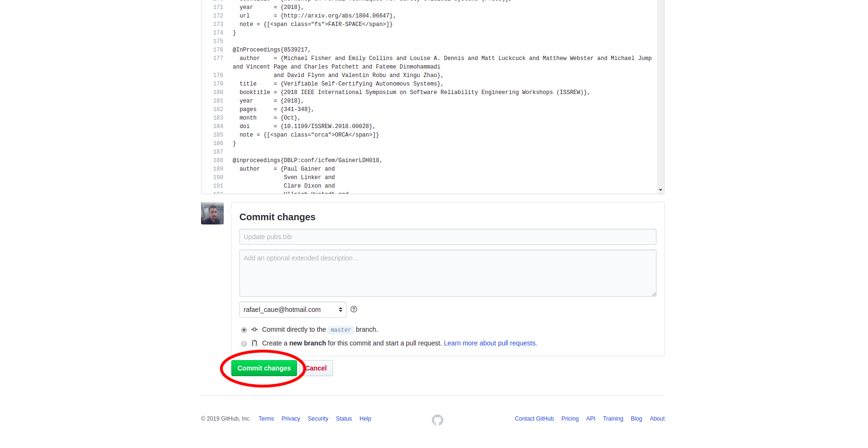Open the API footer link

(x=590, y=419)
